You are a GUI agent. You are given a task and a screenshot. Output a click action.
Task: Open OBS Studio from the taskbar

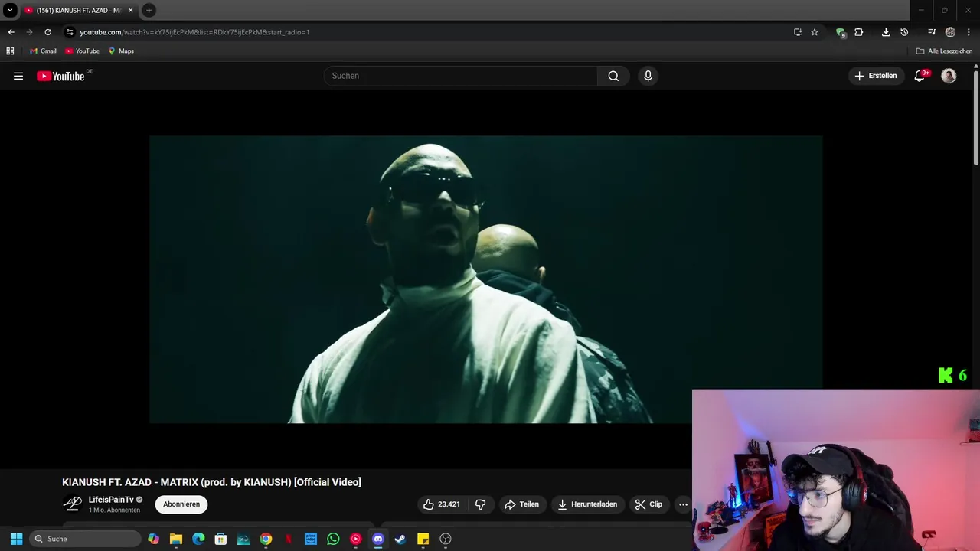(446, 539)
